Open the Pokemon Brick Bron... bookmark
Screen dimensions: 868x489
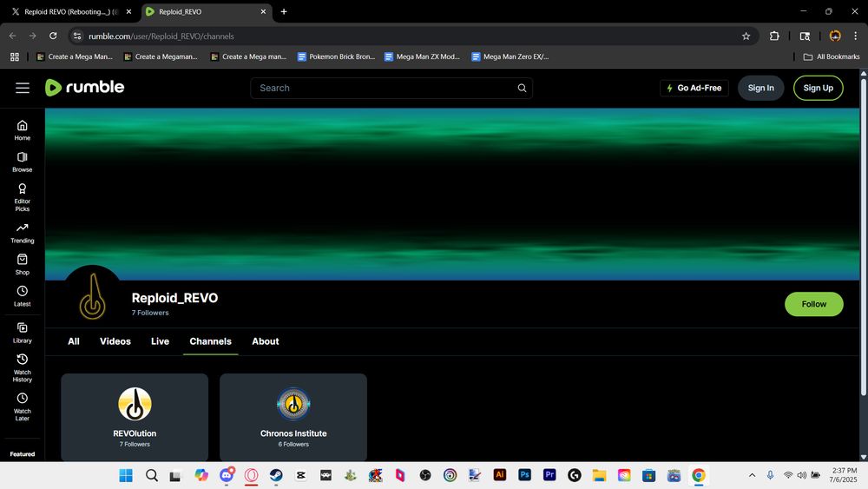(336, 56)
